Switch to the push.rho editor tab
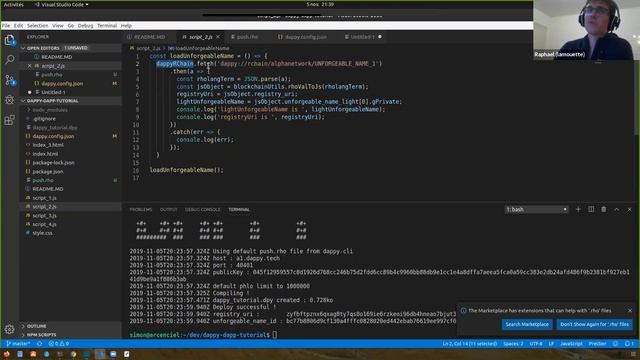This screenshot has width=640, height=360. tap(247, 37)
